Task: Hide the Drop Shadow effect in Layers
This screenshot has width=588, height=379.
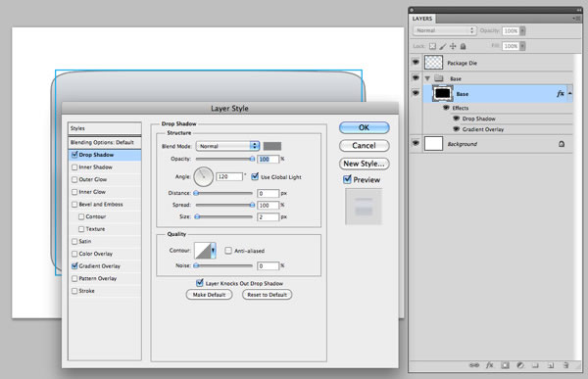Action: 456,118
